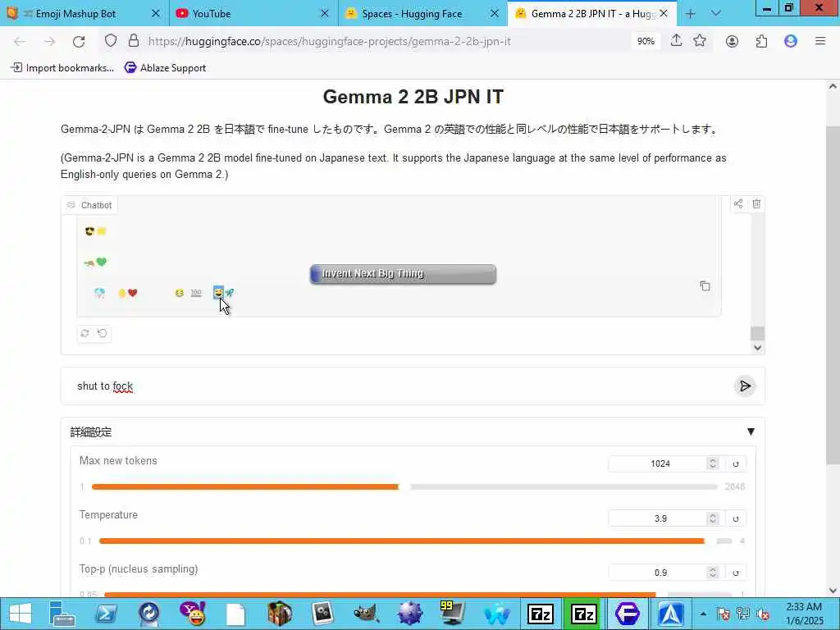This screenshot has height=630, width=840.
Task: Switch to Spaces - Hugging Face tab
Action: pyautogui.click(x=422, y=13)
